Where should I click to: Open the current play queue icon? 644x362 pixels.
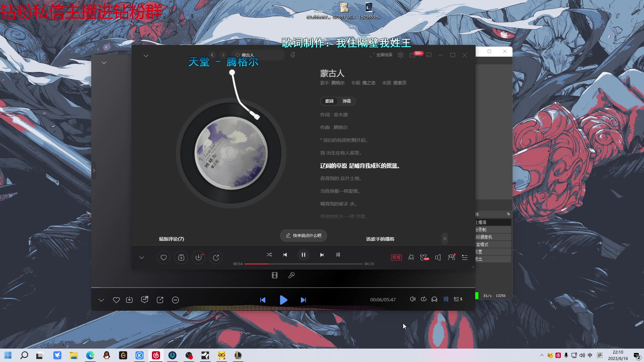click(x=465, y=257)
